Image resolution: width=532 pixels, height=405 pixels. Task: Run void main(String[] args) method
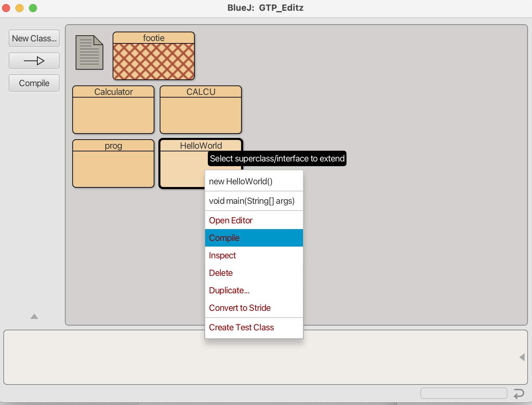[x=254, y=201]
